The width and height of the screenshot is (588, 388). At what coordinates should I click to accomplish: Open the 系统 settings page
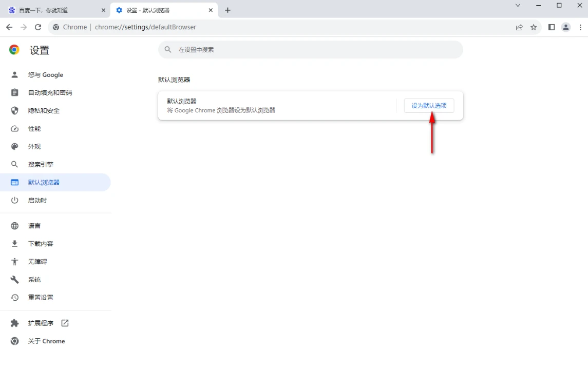pyautogui.click(x=55, y=280)
